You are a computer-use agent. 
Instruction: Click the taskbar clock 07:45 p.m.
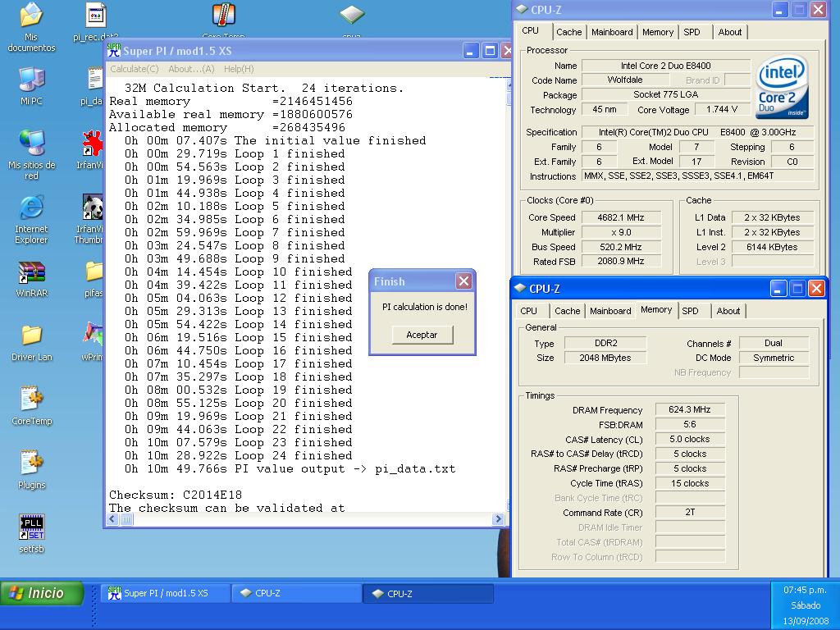[805, 590]
